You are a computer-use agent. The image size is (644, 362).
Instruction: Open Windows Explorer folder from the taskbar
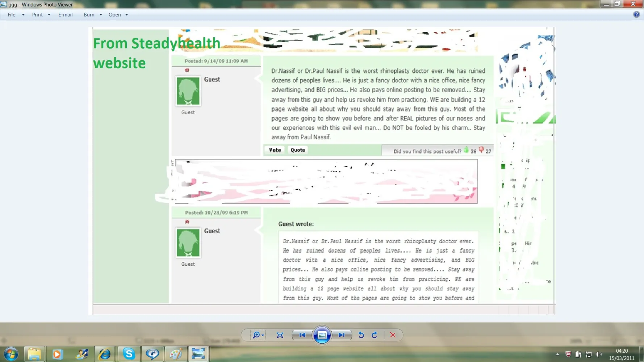pos(34,354)
